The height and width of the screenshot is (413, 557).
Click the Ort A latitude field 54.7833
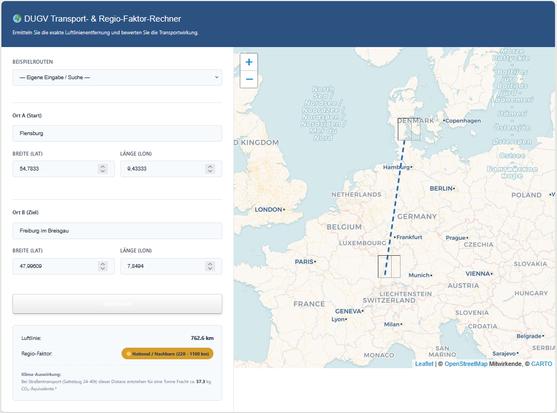point(64,169)
